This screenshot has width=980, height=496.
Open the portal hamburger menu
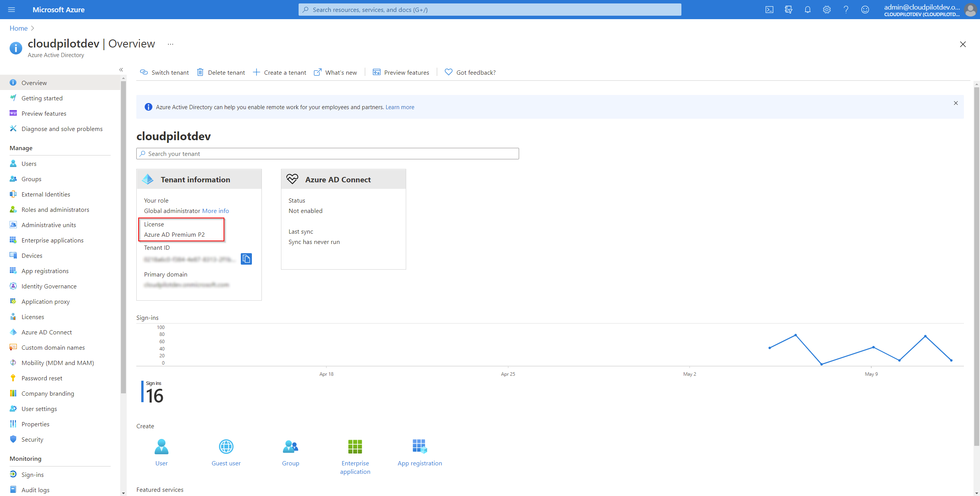[11, 10]
